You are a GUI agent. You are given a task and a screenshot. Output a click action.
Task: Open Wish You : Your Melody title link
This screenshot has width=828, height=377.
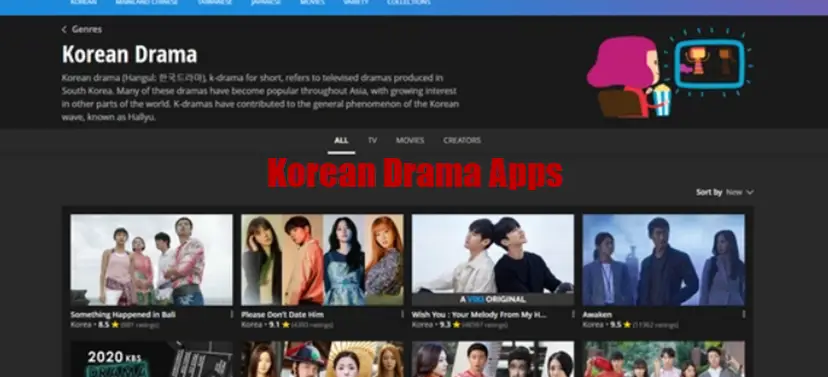(x=479, y=315)
